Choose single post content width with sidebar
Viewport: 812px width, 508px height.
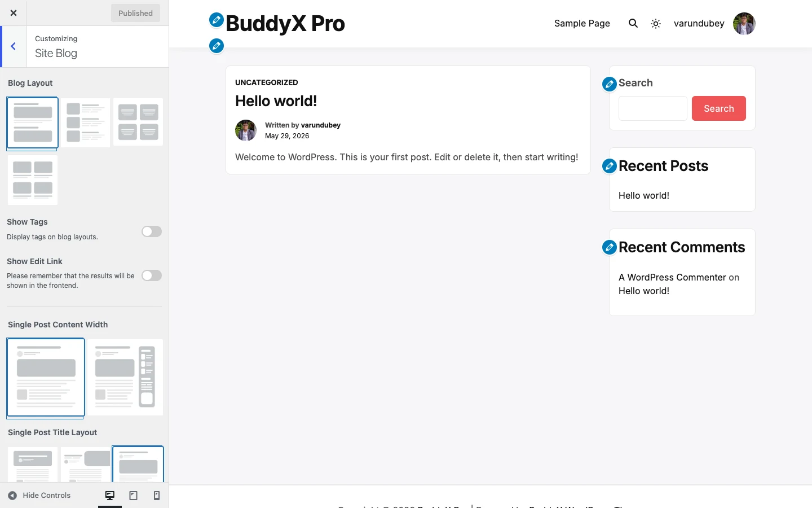click(x=125, y=377)
